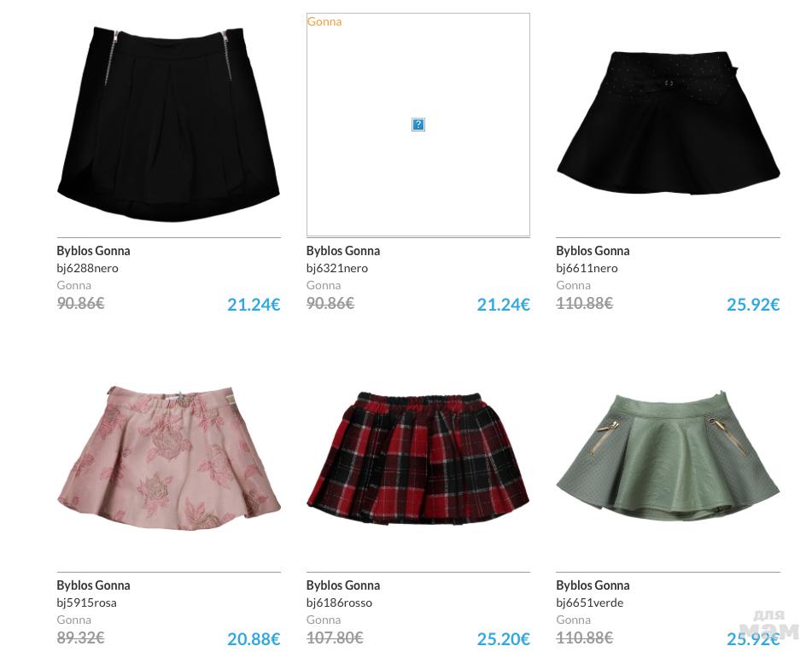This screenshot has width=812, height=652.
Task: Click the crossed-out 107.80€ old price
Action: coord(335,637)
